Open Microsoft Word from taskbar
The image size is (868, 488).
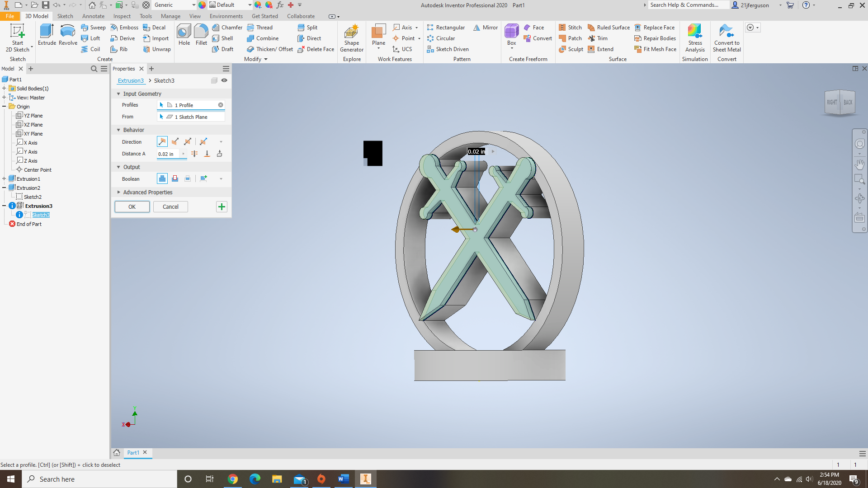[343, 479]
